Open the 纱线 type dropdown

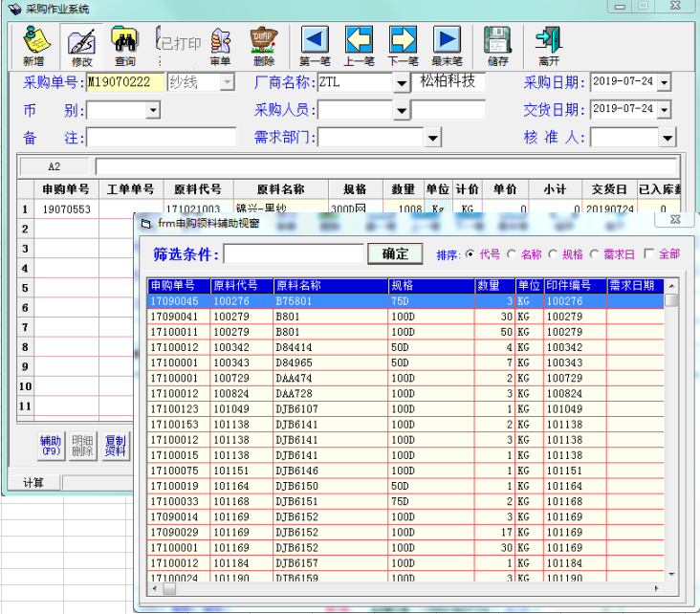228,82
